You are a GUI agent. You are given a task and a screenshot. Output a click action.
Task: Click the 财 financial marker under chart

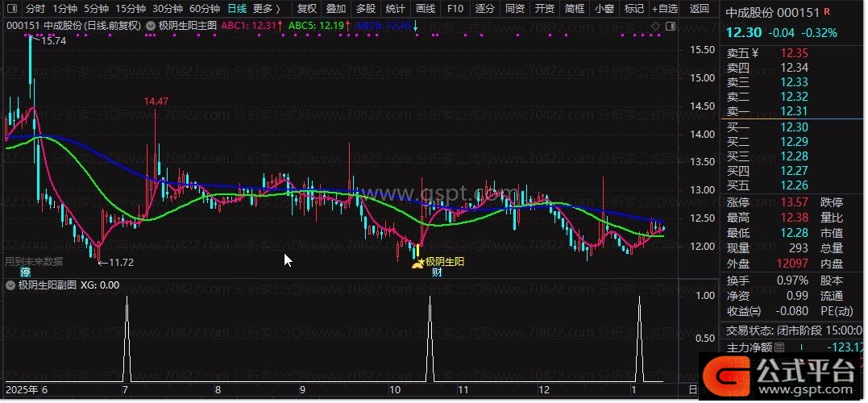click(437, 272)
